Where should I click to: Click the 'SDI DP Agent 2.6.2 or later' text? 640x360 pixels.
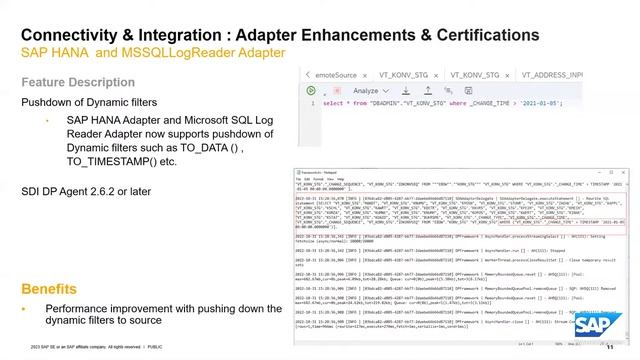(86, 191)
